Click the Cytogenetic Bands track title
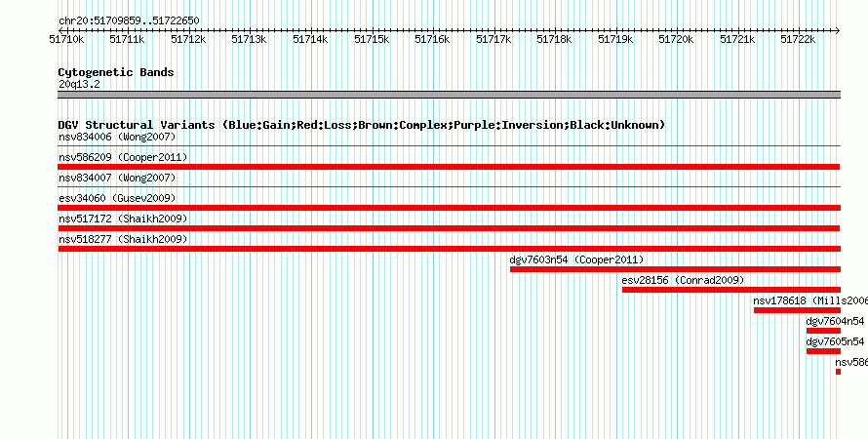The width and height of the screenshot is (868, 439). (116, 72)
